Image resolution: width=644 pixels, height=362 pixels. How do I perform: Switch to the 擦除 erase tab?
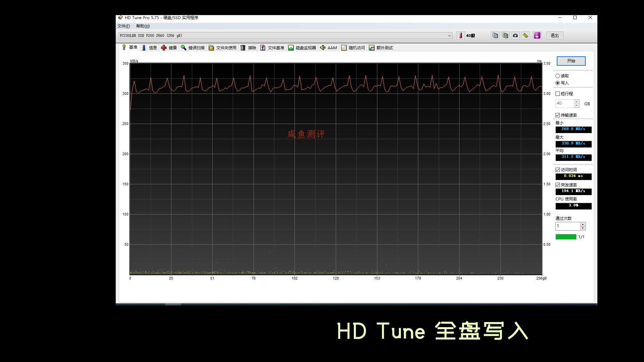tap(249, 48)
